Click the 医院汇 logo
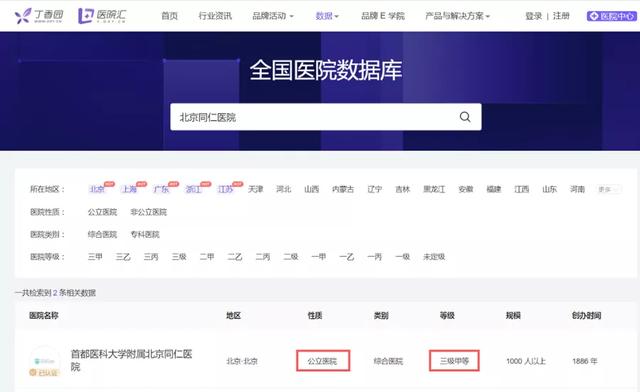Image resolution: width=640 pixels, height=392 pixels. click(102, 16)
